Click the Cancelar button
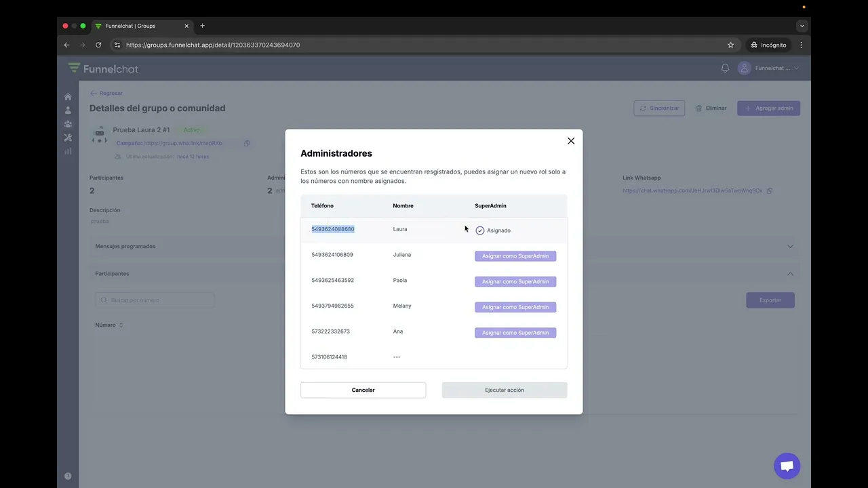The width and height of the screenshot is (868, 488). 363,390
